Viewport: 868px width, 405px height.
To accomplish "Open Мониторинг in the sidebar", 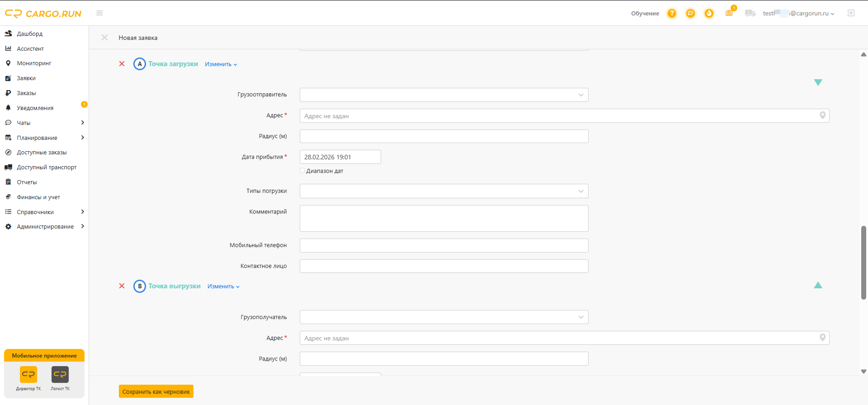I will point(34,63).
